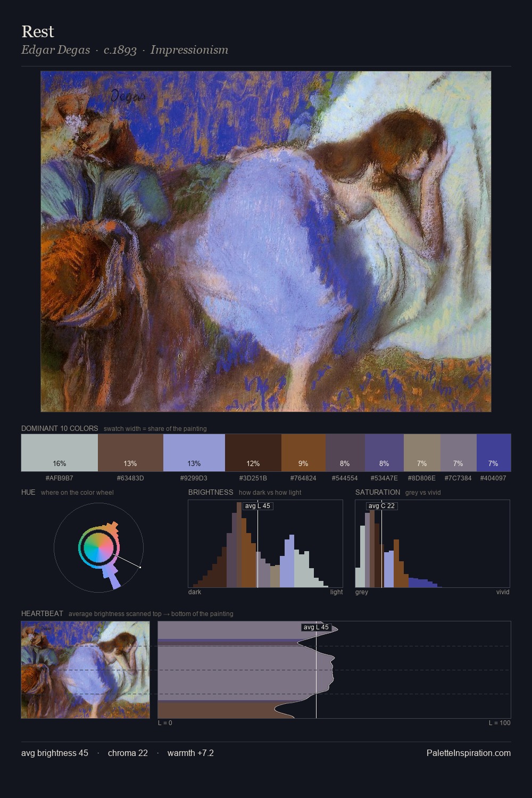
Task: Choose the #3D251B dark brown swatch
Action: (253, 453)
